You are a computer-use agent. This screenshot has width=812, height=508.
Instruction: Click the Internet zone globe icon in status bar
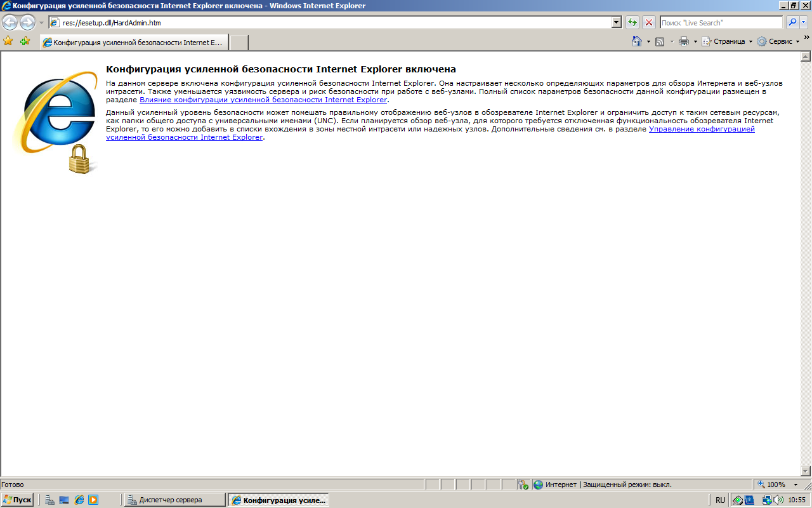click(x=539, y=485)
